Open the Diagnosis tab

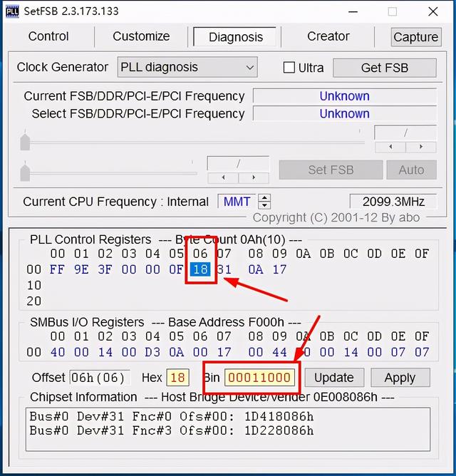(x=236, y=37)
